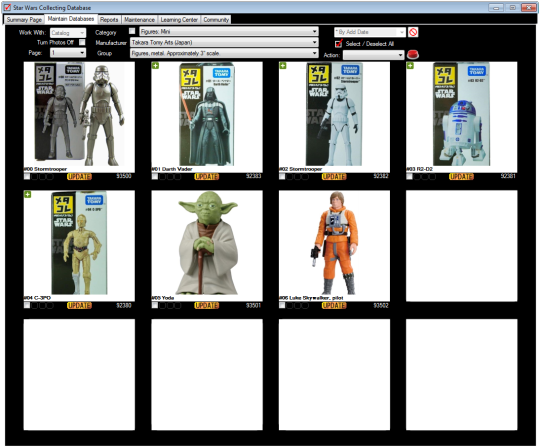
Task: Click green plus icon on C-3PO item
Action: pos(28,195)
